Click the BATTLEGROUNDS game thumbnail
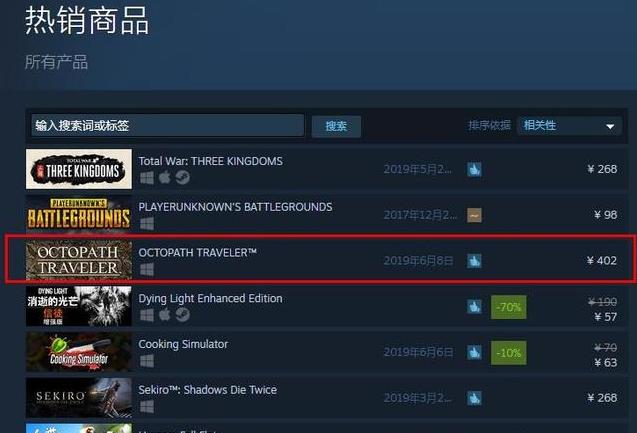The height and width of the screenshot is (433, 637). tap(79, 215)
